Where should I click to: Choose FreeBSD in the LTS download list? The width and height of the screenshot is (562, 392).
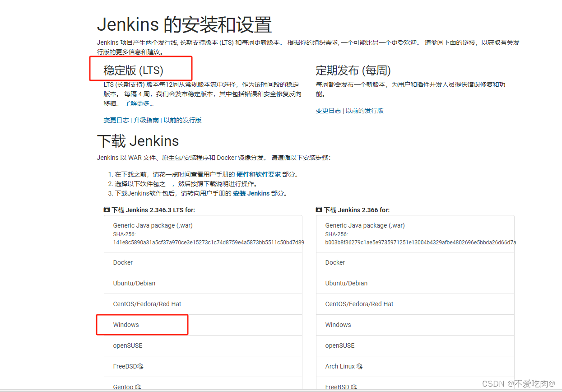pyautogui.click(x=203, y=366)
